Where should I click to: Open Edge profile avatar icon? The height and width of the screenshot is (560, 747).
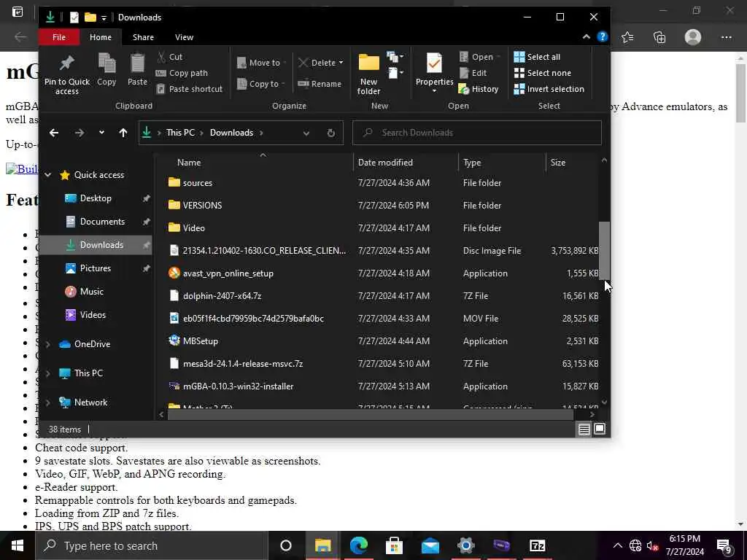693,37
